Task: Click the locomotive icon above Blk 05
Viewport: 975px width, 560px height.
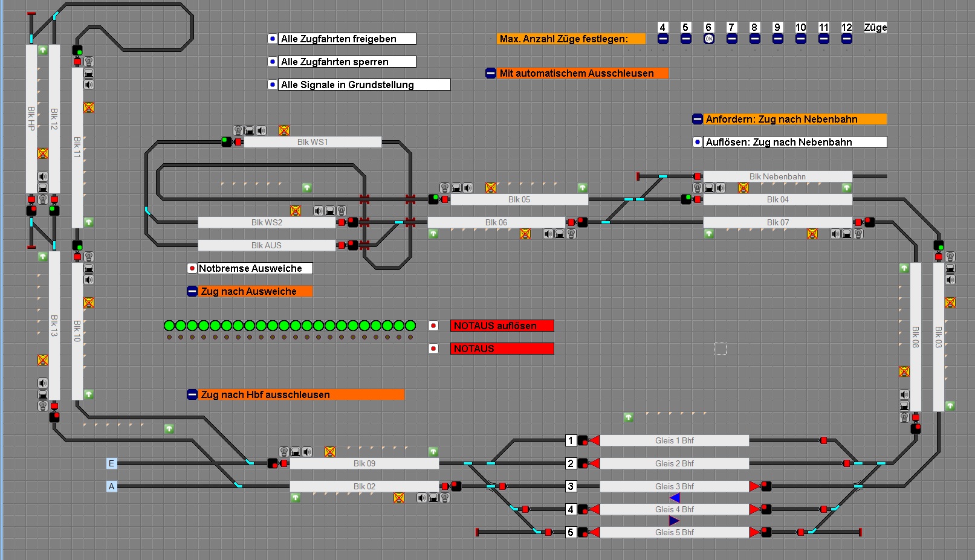Action: [x=456, y=188]
